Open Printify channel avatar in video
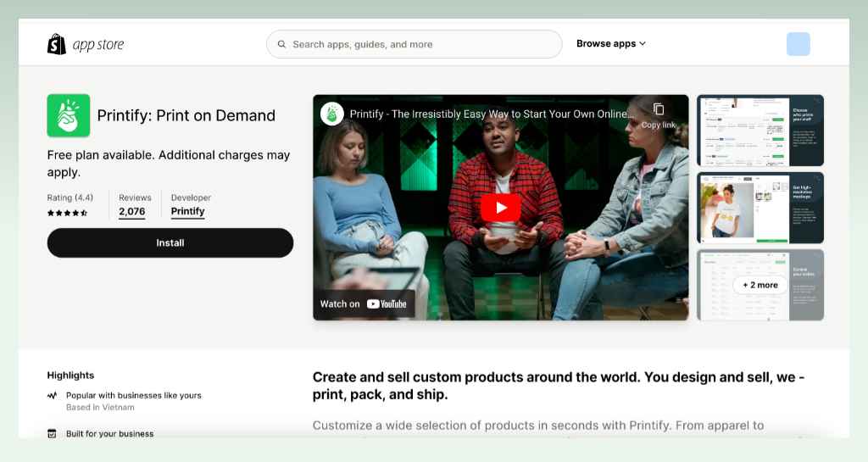The width and height of the screenshot is (868, 462). pos(332,114)
